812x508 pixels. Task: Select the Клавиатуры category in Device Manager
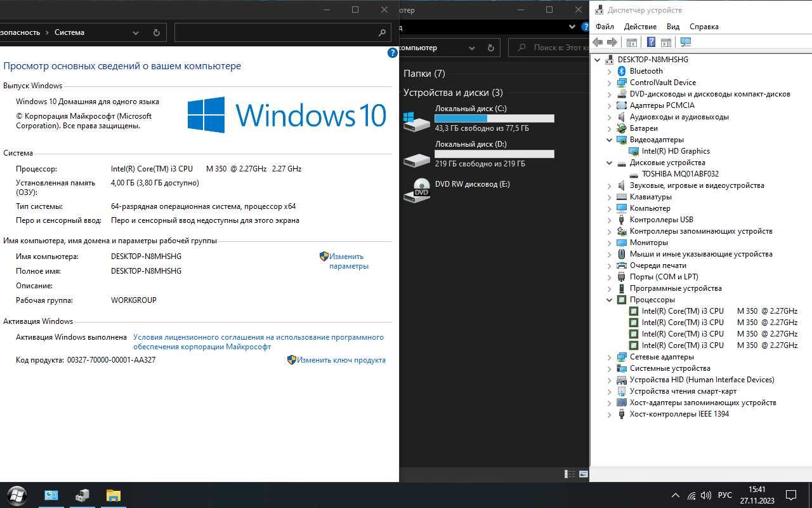click(650, 197)
